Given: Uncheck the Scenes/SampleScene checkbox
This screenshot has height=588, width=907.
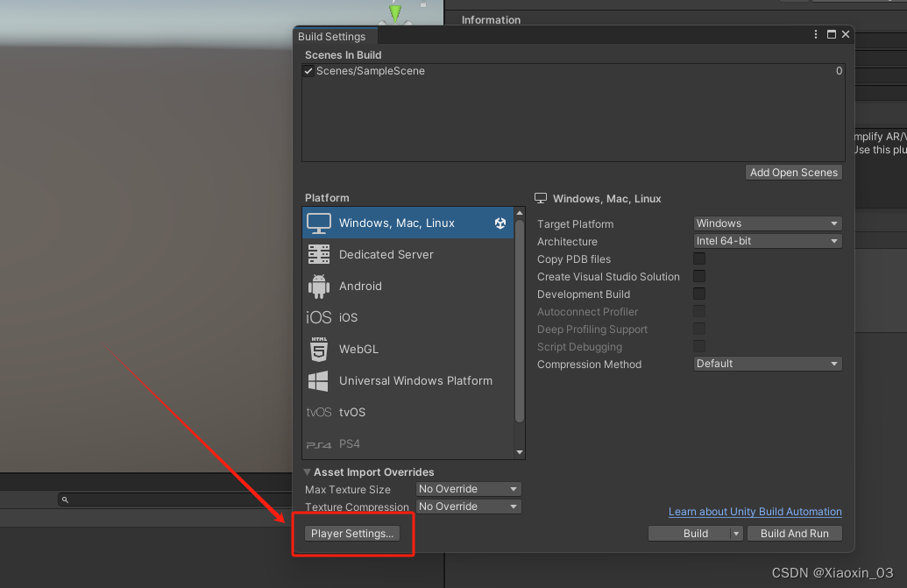Looking at the screenshot, I should coord(308,70).
